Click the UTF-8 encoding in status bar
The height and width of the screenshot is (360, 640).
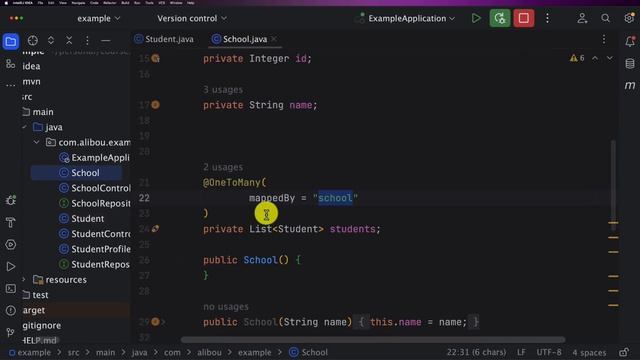coord(549,352)
